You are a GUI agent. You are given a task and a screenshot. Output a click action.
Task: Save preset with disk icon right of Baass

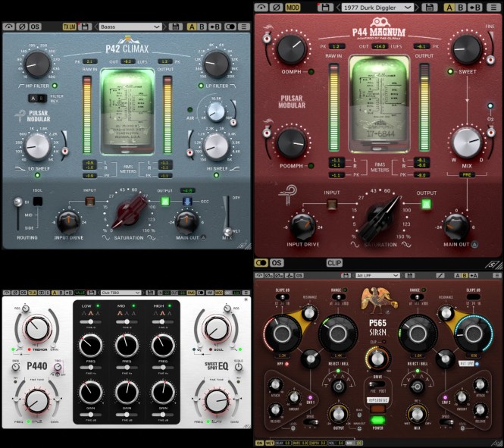(x=176, y=27)
